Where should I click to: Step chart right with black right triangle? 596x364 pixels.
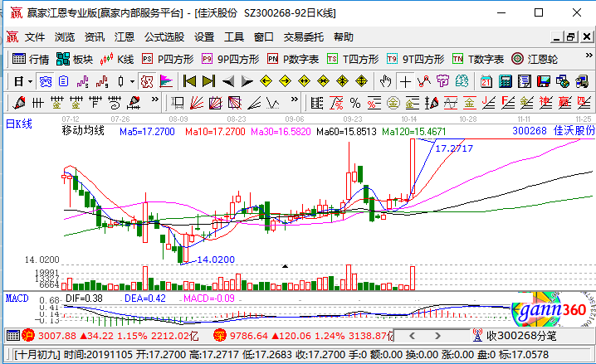point(247,81)
